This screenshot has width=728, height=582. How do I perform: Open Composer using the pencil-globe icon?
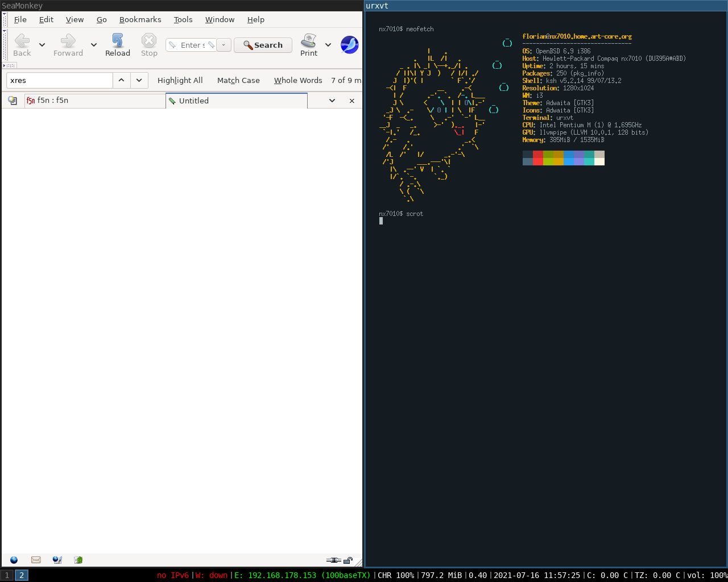coord(57,560)
